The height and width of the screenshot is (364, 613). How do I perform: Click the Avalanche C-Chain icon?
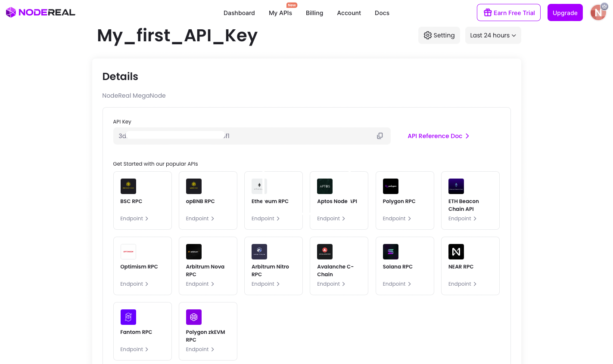(325, 252)
